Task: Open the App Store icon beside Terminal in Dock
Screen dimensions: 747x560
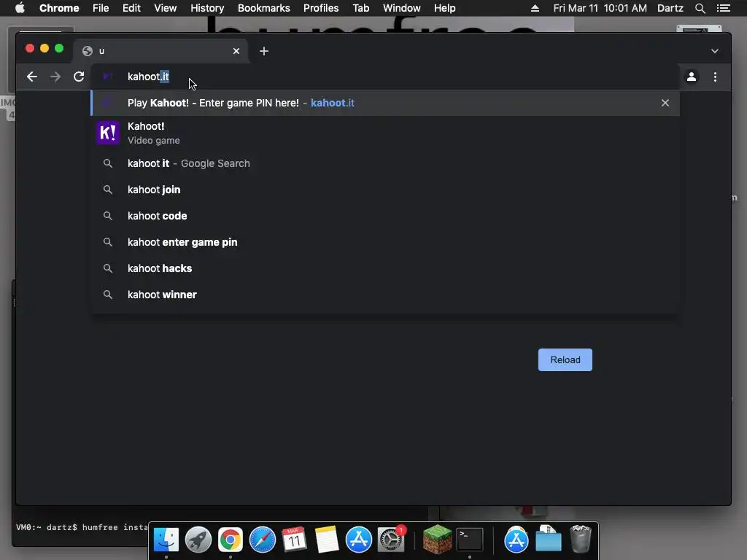Action: tap(516, 540)
